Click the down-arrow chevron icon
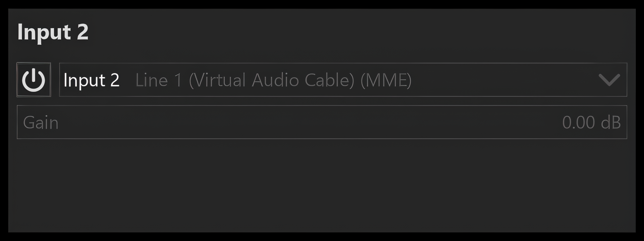Screen dimensions: 644x241 609,80
